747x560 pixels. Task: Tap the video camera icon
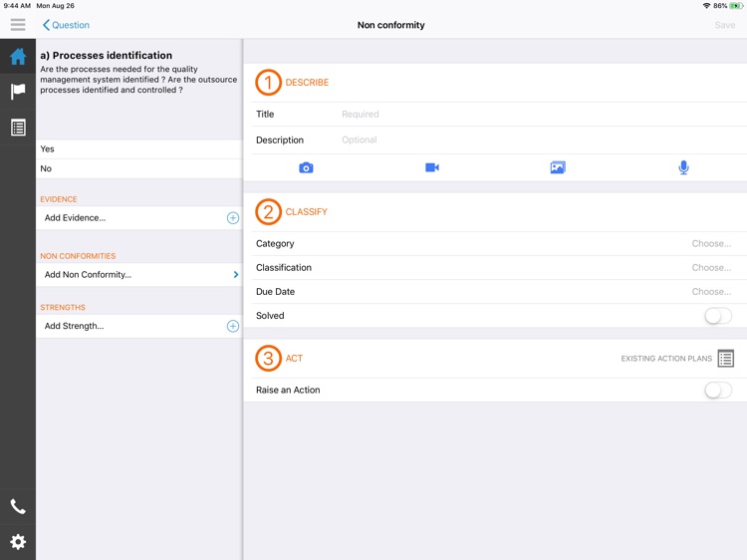pos(432,168)
